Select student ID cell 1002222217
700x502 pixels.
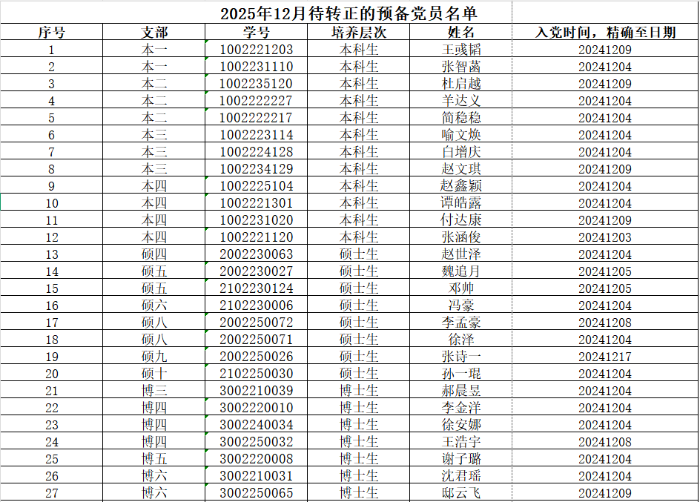coord(256,117)
